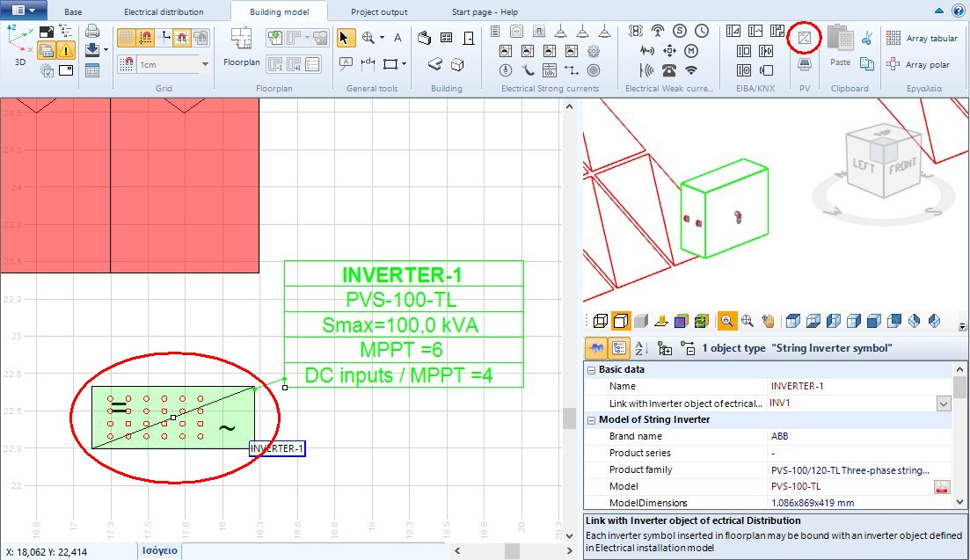Toggle the yellow warning display button
Image resolution: width=970 pixels, height=560 pixels.
coord(66,50)
